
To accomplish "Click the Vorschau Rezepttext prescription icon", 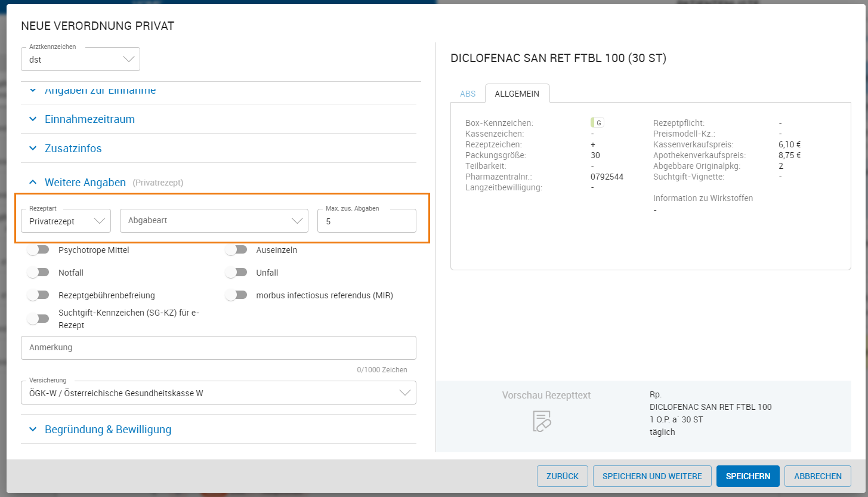I will coord(542,421).
